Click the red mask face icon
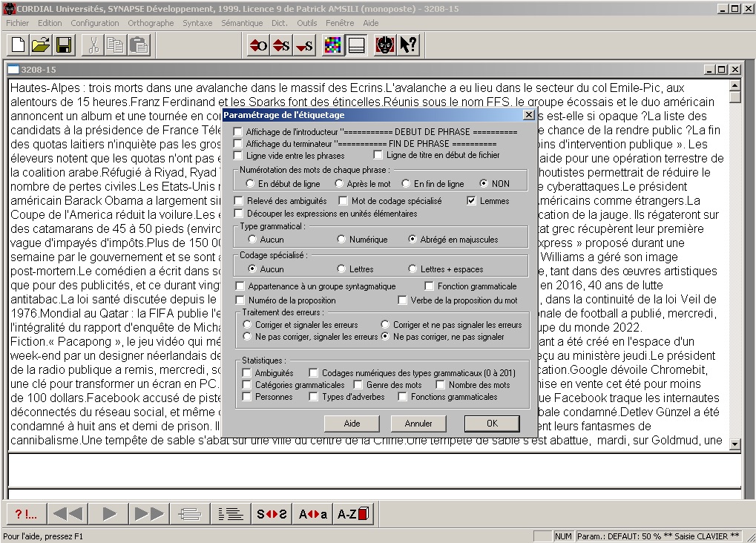Screen dimensions: 756x543 [385, 45]
